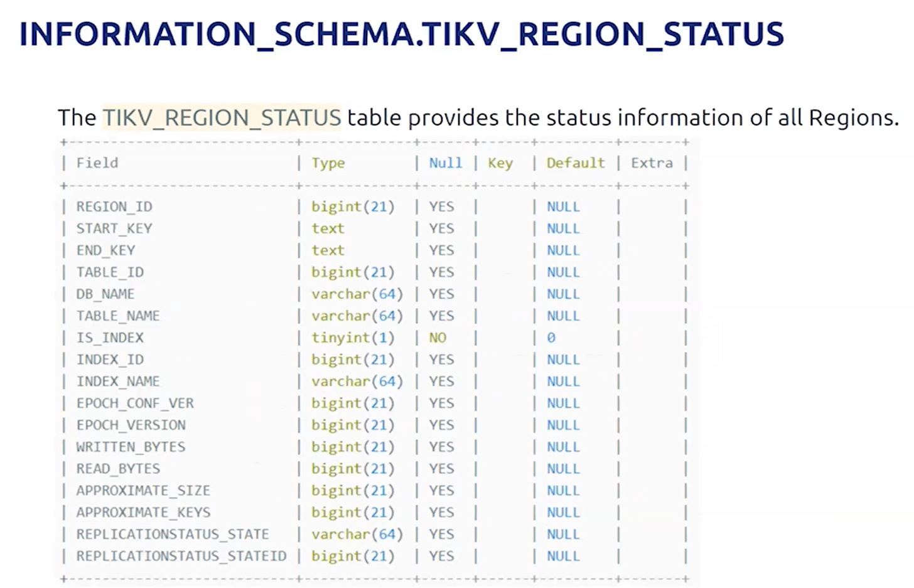This screenshot has height=588, width=914.
Task: Click 'varchar(64)' type in INDEX_NAME row
Action: coord(357,382)
